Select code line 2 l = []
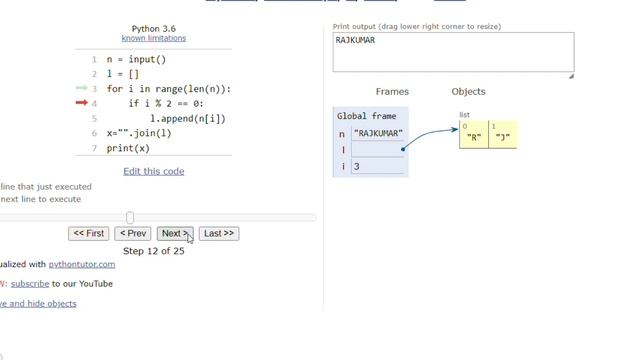 [122, 74]
